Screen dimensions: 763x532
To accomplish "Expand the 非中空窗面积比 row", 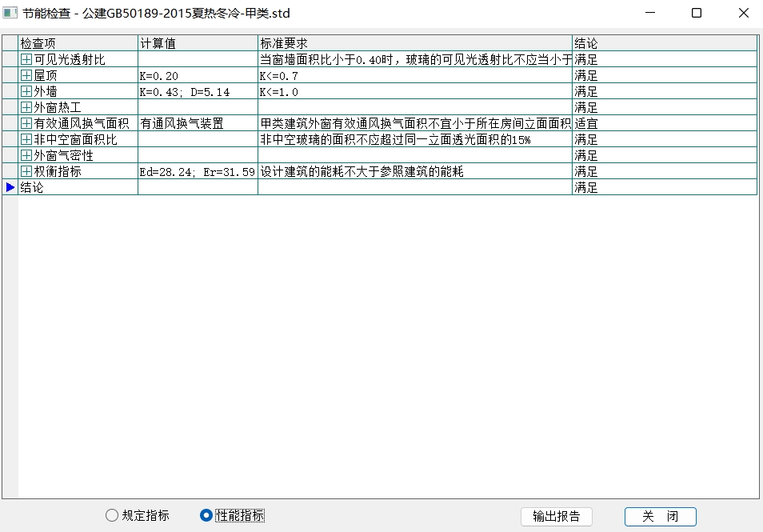I will (x=26, y=139).
